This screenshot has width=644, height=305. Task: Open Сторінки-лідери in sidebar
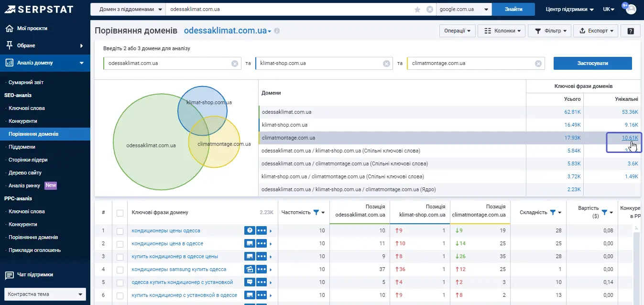28,160
